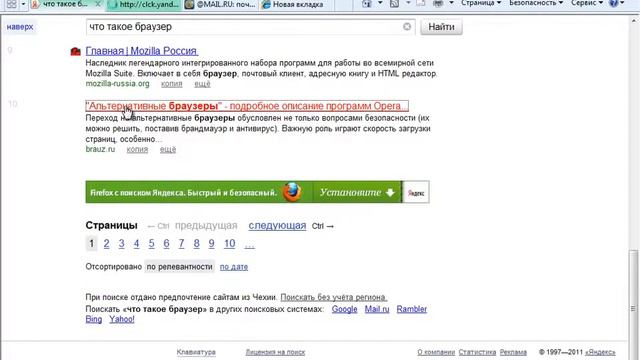Click the Home toolbar icon
The width and height of the screenshot is (640, 360).
click(367, 4)
